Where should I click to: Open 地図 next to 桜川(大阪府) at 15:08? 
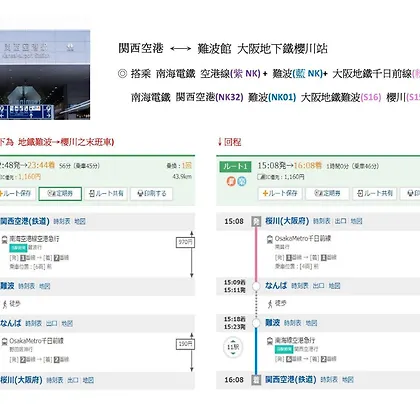point(356,221)
